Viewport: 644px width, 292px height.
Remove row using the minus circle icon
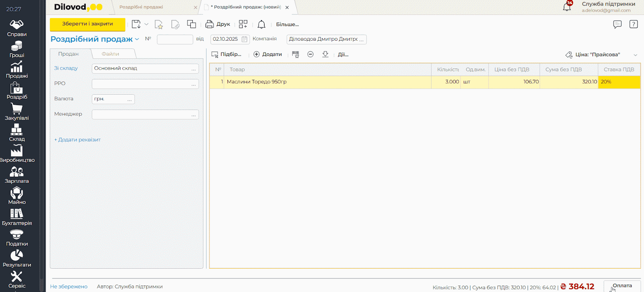310,54
